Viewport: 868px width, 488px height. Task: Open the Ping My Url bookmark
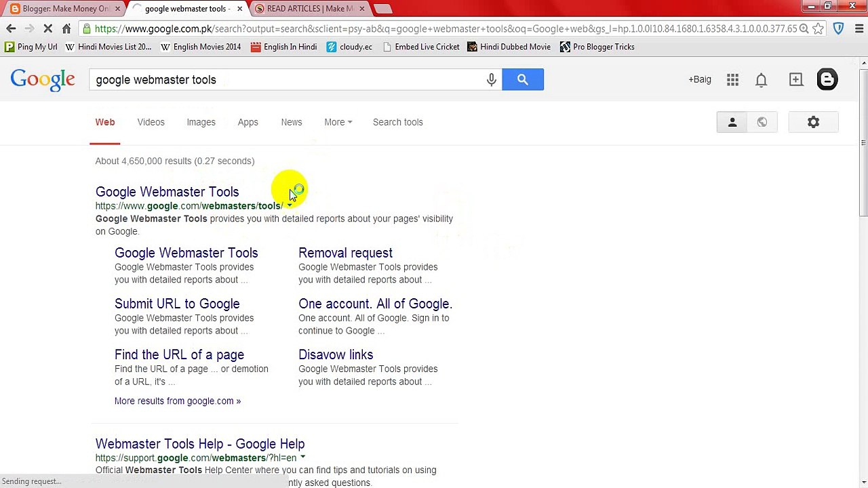(31, 47)
